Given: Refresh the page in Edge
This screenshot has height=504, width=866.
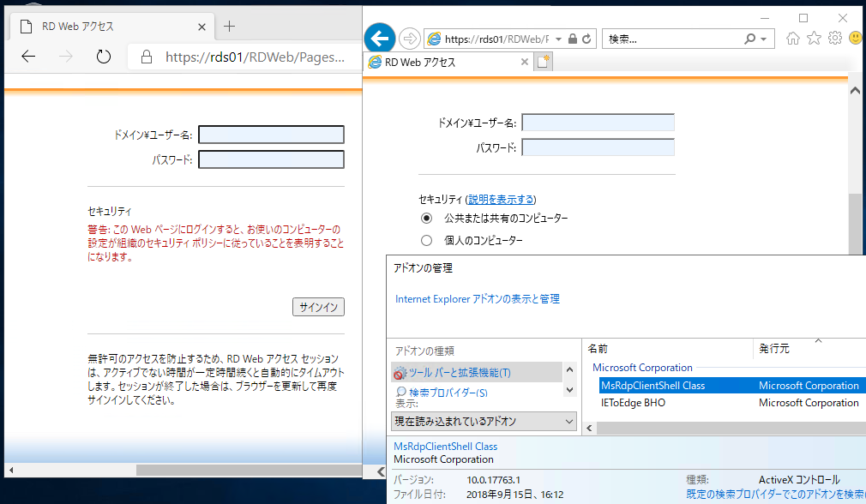Looking at the screenshot, I should [103, 57].
